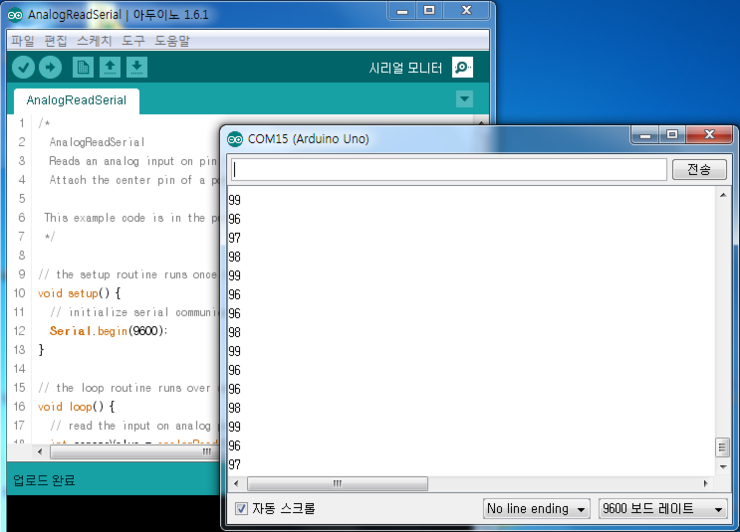Click the serial monitor text input field

(x=448, y=169)
